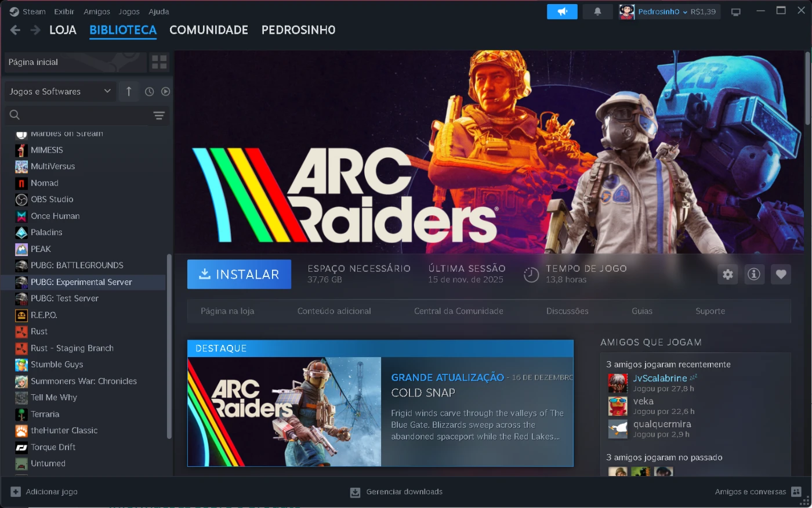The height and width of the screenshot is (508, 812).
Task: Open advanced library filters icon
Action: click(159, 116)
